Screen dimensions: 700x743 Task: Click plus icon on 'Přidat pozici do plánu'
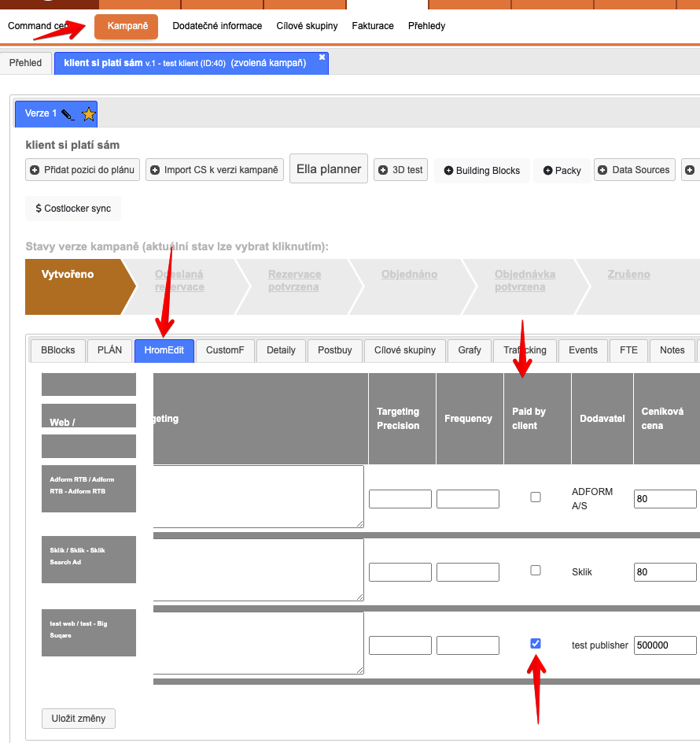35,170
